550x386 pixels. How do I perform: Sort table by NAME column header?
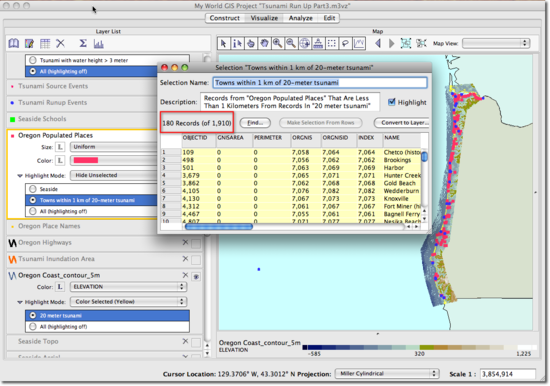[x=401, y=138]
